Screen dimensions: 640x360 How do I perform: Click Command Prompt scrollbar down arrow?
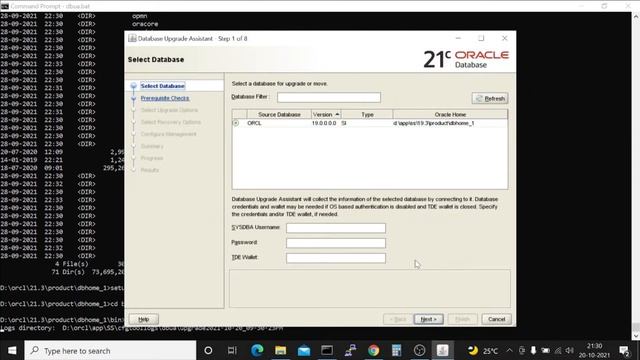tap(636, 336)
